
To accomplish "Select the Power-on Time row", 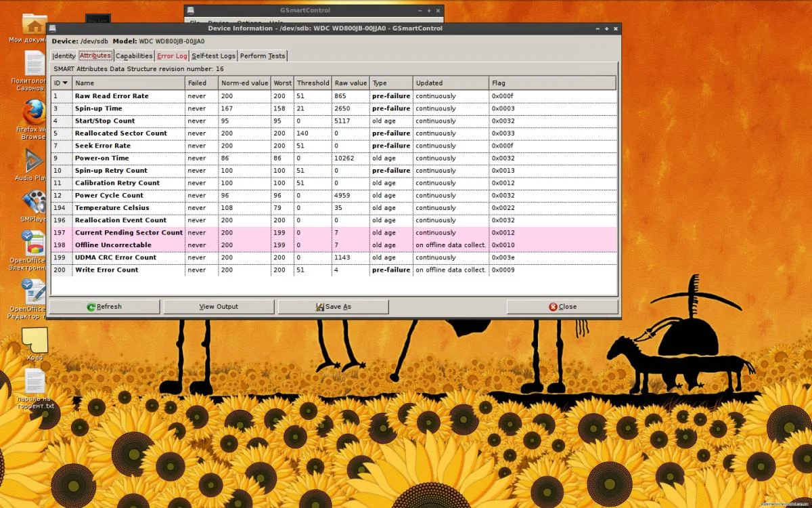I will pyautogui.click(x=334, y=158).
